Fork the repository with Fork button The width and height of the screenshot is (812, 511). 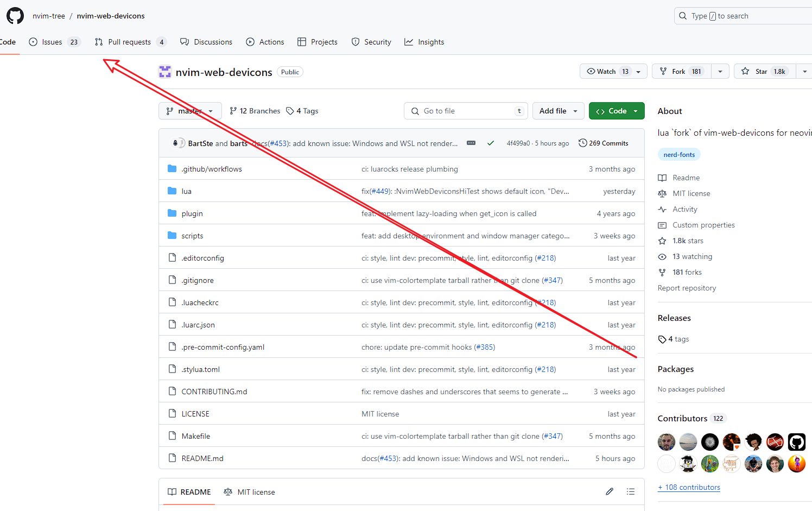(x=681, y=71)
